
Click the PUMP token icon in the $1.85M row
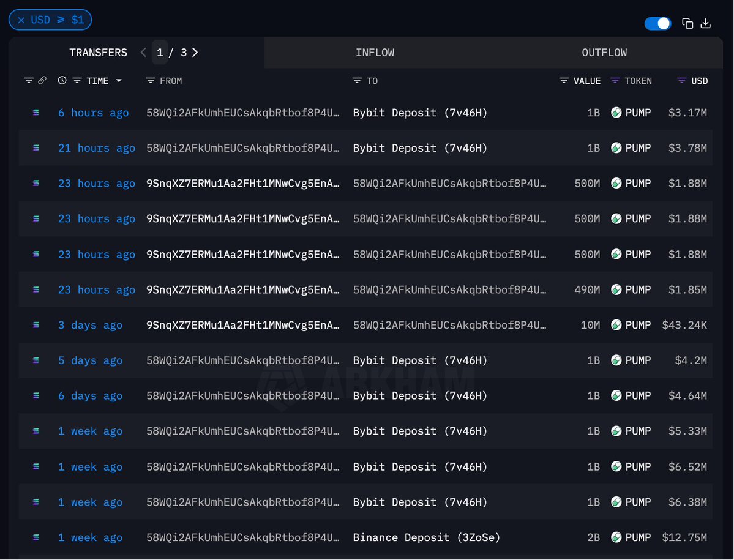(x=616, y=289)
